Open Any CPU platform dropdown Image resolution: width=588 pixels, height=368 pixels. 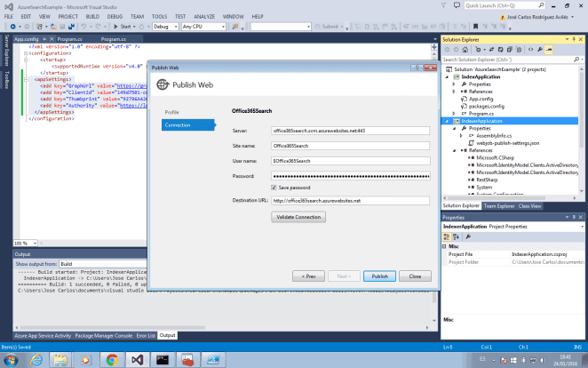click(x=203, y=27)
